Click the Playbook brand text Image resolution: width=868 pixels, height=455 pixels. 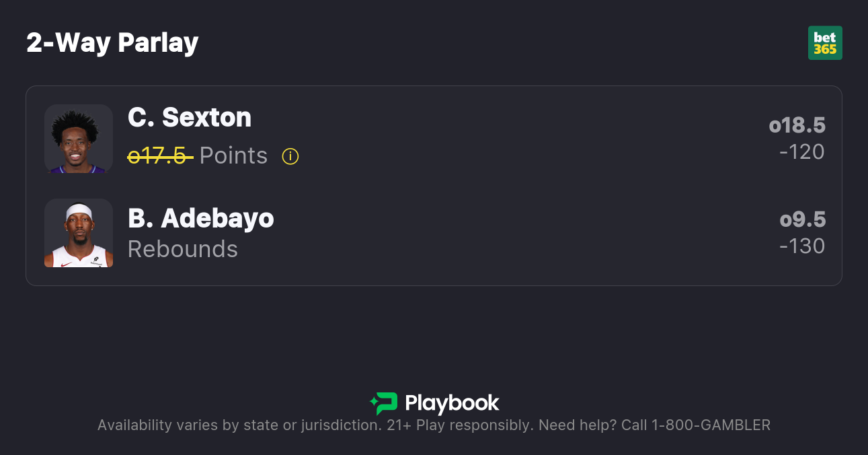[x=452, y=403]
